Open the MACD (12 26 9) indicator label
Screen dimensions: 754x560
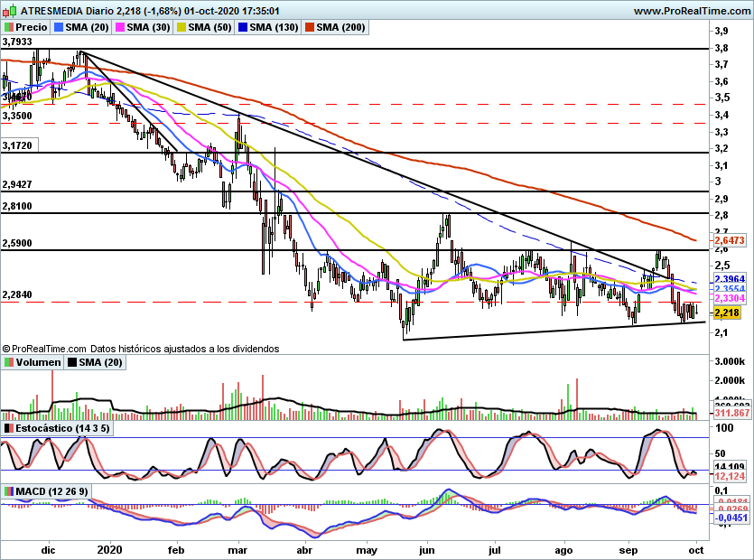[47, 491]
